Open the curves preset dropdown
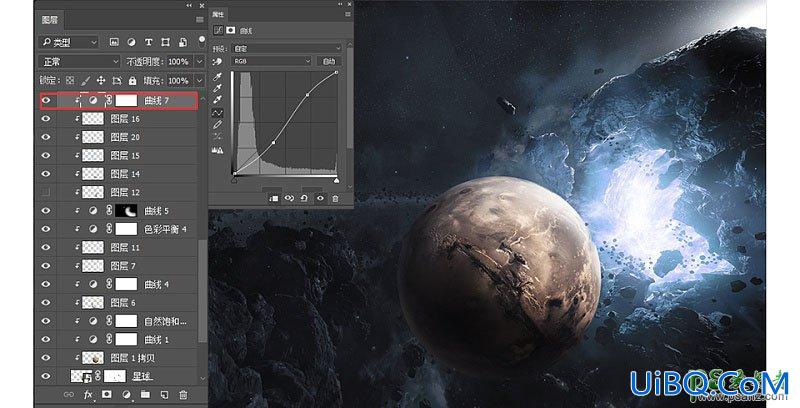The image size is (800, 408). pyautogui.click(x=287, y=48)
